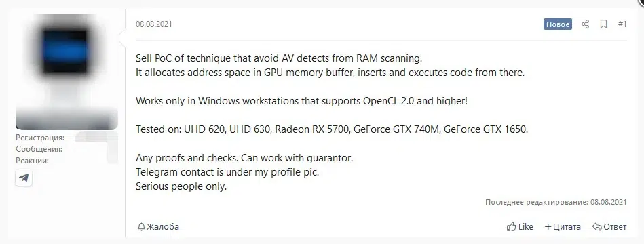Click the 'Telegram contact is under' sentence
The width and height of the screenshot is (644, 244).
click(x=227, y=172)
